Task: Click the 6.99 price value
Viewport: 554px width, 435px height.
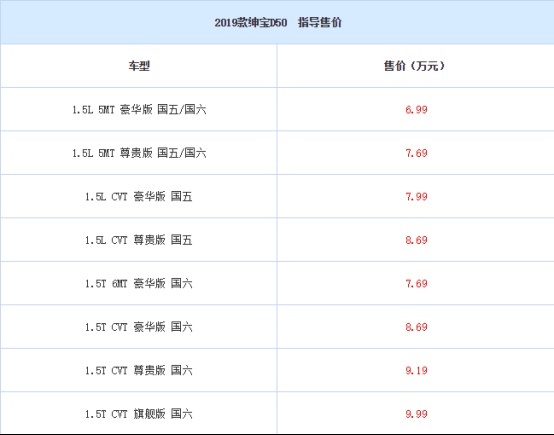Action: (x=416, y=110)
